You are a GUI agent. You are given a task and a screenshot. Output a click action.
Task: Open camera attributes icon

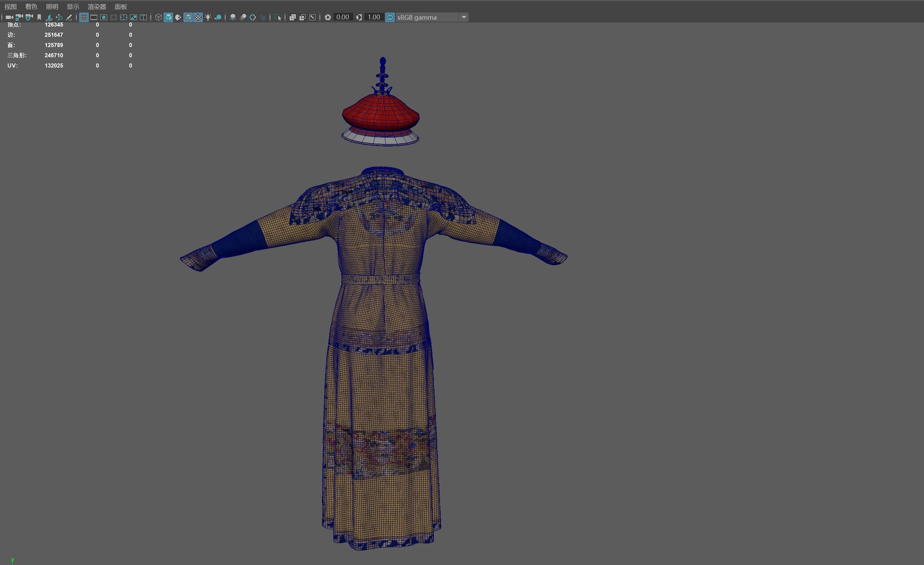pos(29,17)
